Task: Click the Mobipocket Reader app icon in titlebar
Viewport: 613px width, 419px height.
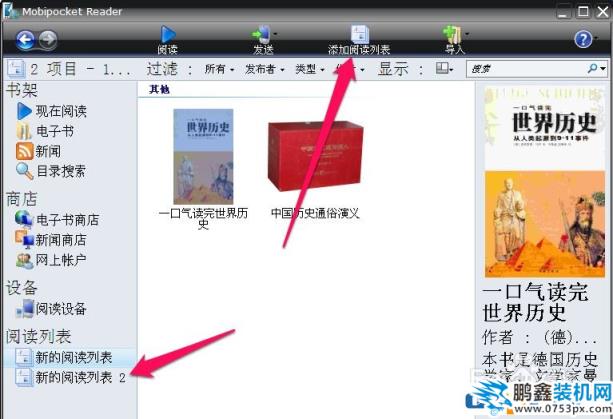Action: [10, 11]
